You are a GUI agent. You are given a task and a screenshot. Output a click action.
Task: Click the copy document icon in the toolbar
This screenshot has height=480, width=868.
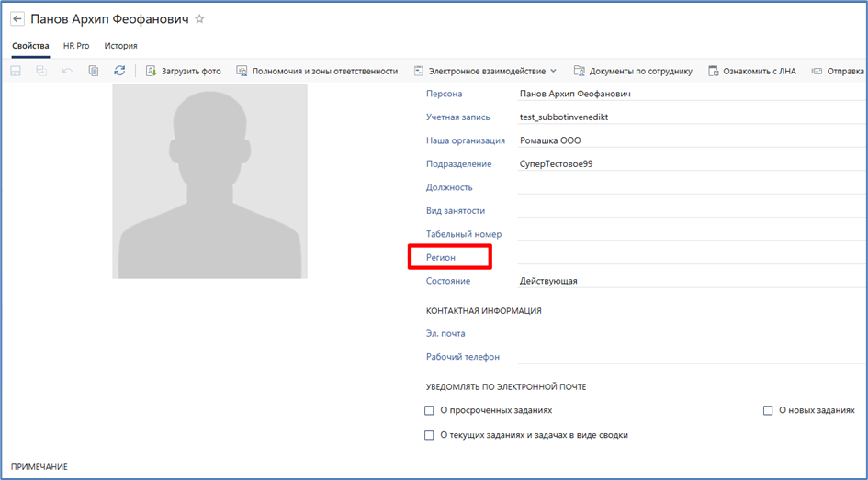click(94, 71)
